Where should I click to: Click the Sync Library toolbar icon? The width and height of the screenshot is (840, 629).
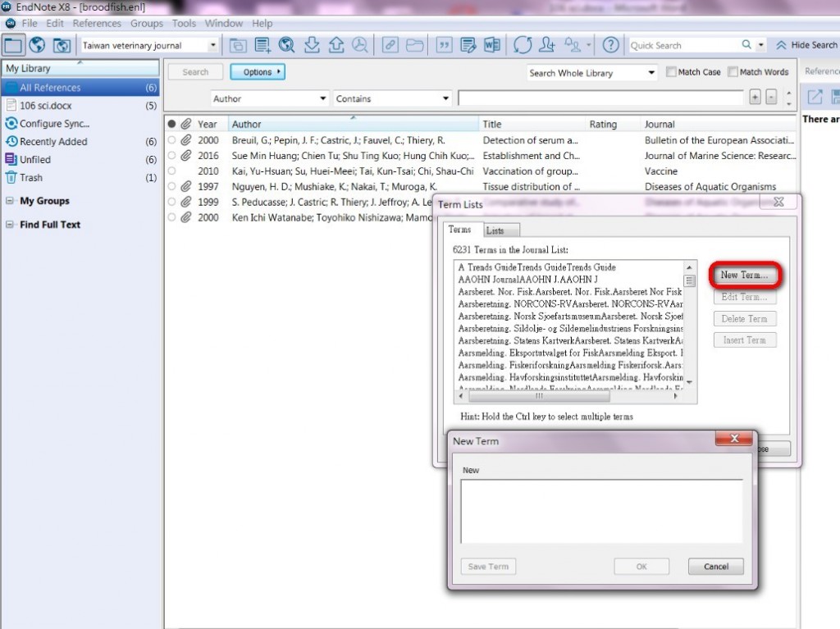point(523,45)
